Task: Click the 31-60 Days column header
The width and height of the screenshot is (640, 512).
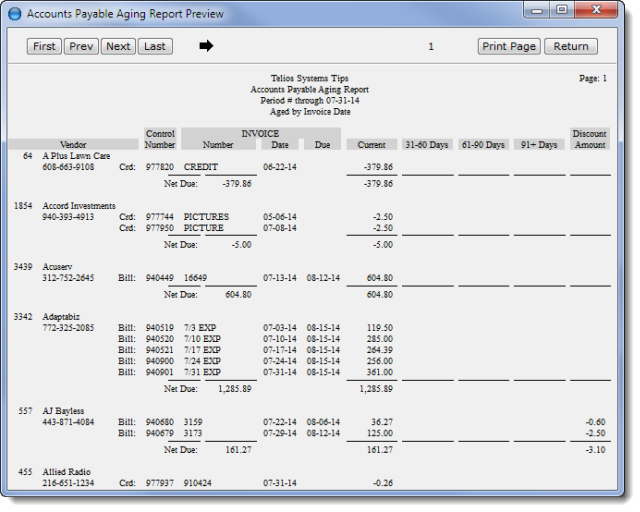Action: [x=426, y=145]
